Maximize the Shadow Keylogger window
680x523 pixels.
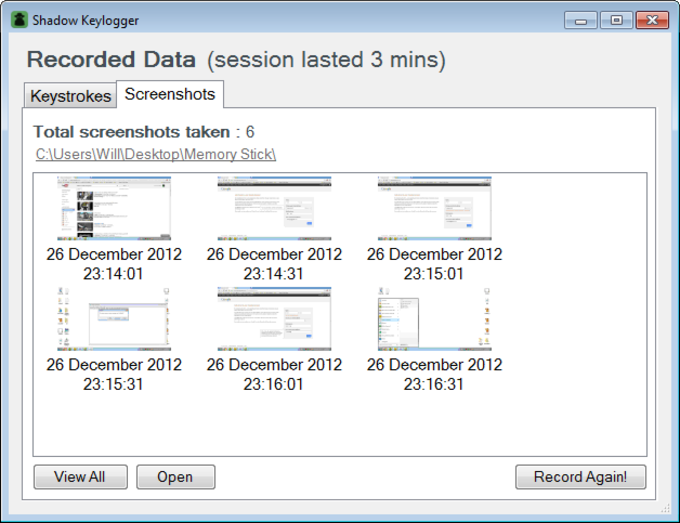(x=616, y=20)
